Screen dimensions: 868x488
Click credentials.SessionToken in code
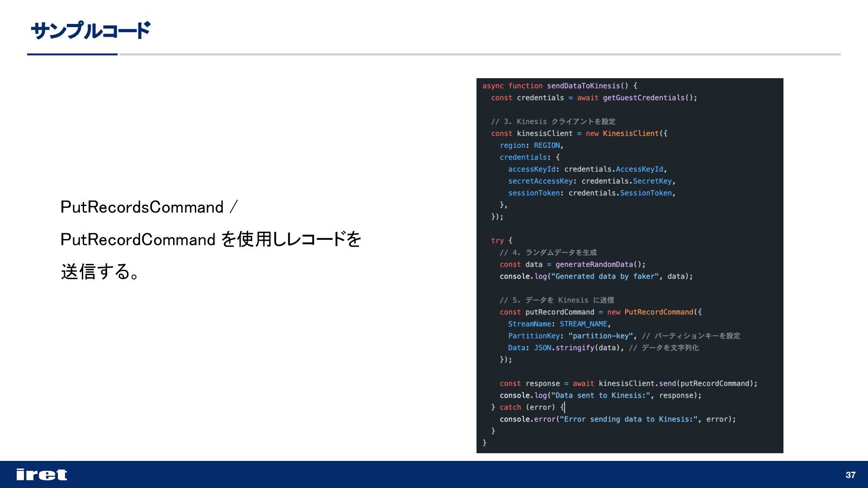pos(620,193)
